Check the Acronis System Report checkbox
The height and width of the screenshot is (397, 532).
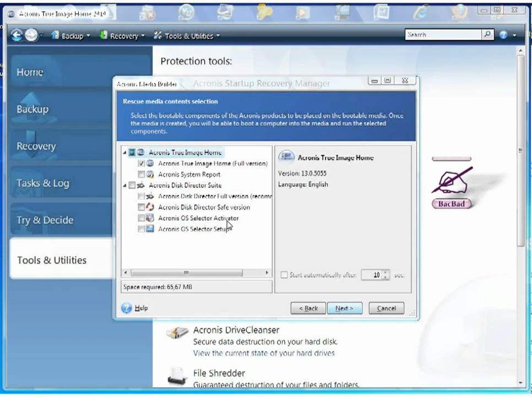click(141, 174)
